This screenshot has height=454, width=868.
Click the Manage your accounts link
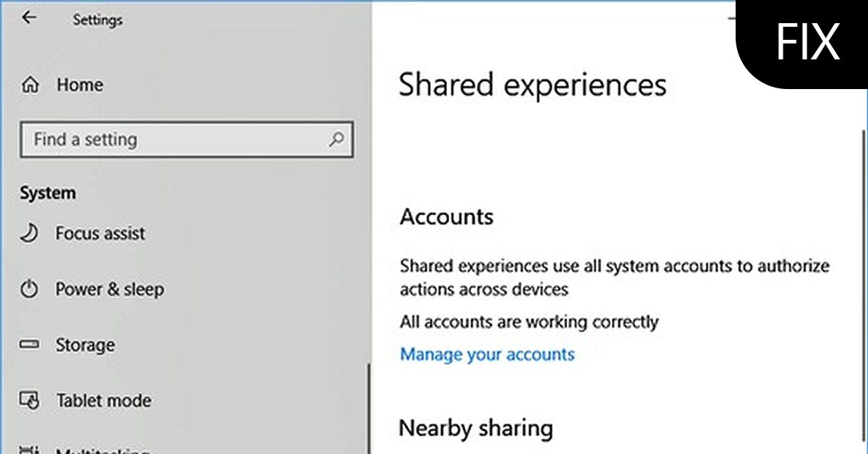coord(487,354)
